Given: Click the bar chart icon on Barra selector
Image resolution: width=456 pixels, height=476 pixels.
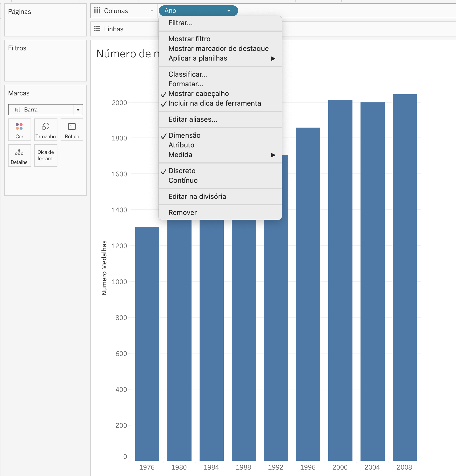Looking at the screenshot, I should tap(17, 109).
